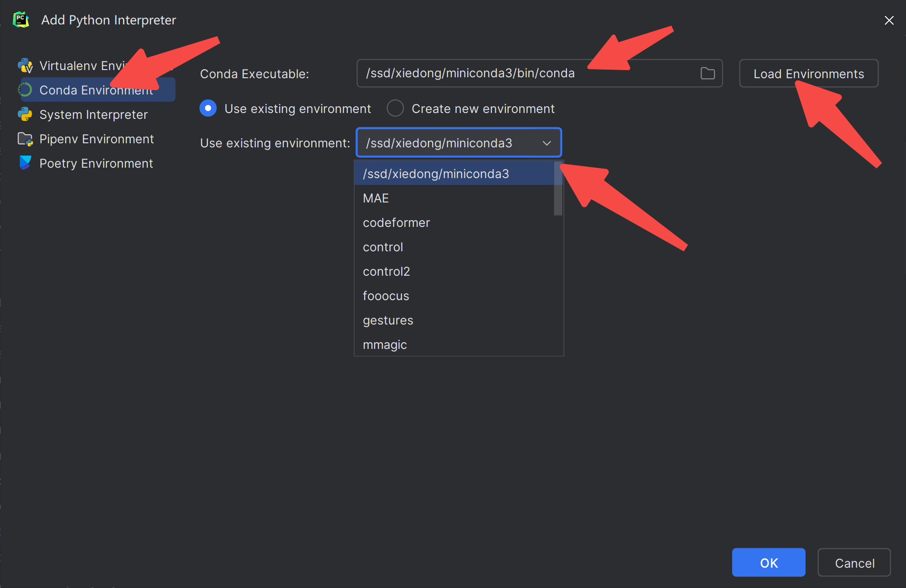Click Conda Executable input field

[527, 73]
